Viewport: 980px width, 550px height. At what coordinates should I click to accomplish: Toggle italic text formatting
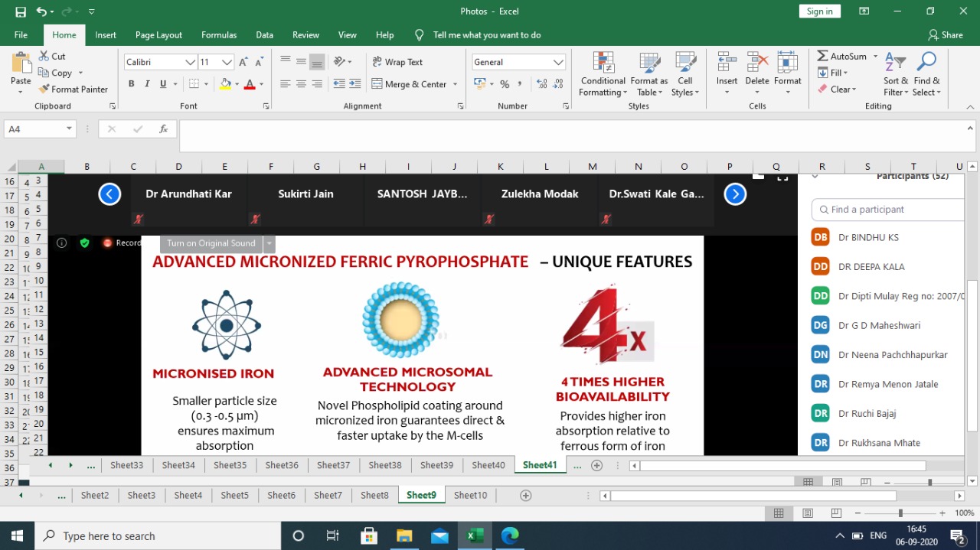click(x=147, y=84)
